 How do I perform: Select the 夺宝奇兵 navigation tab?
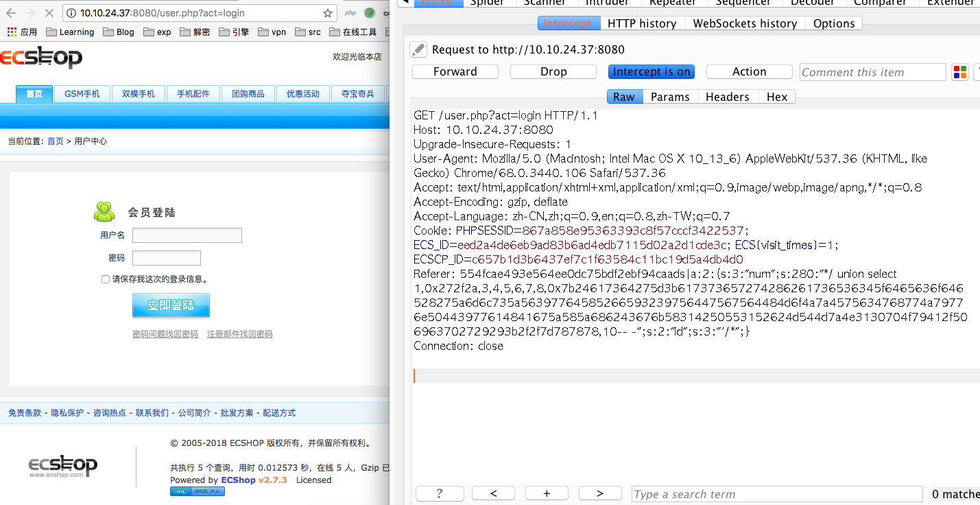click(x=358, y=94)
